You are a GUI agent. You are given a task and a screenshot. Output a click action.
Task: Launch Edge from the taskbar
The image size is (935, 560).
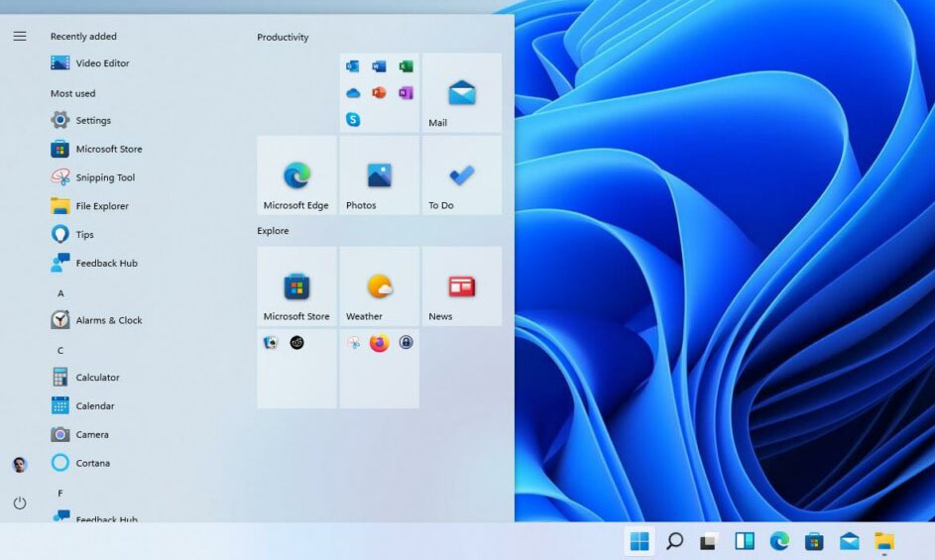pos(779,541)
